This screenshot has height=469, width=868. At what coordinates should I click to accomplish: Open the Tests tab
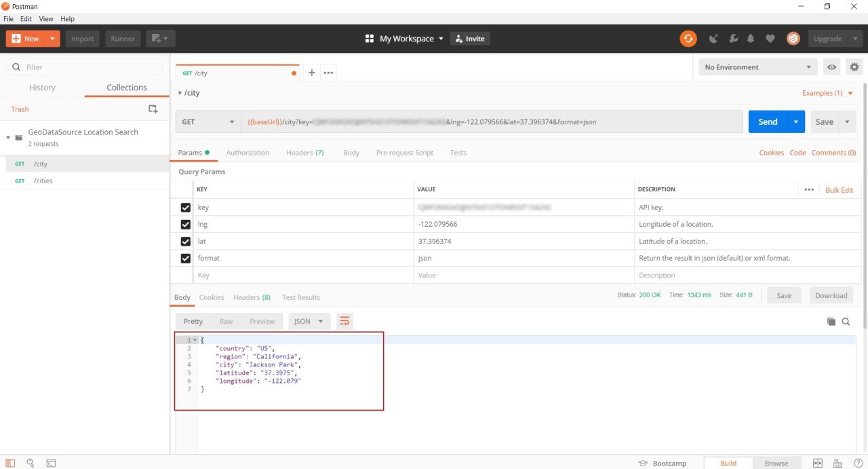pyautogui.click(x=458, y=153)
